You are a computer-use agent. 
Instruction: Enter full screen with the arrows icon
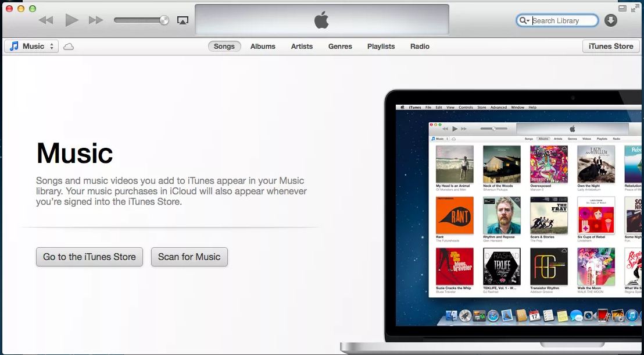[x=634, y=8]
